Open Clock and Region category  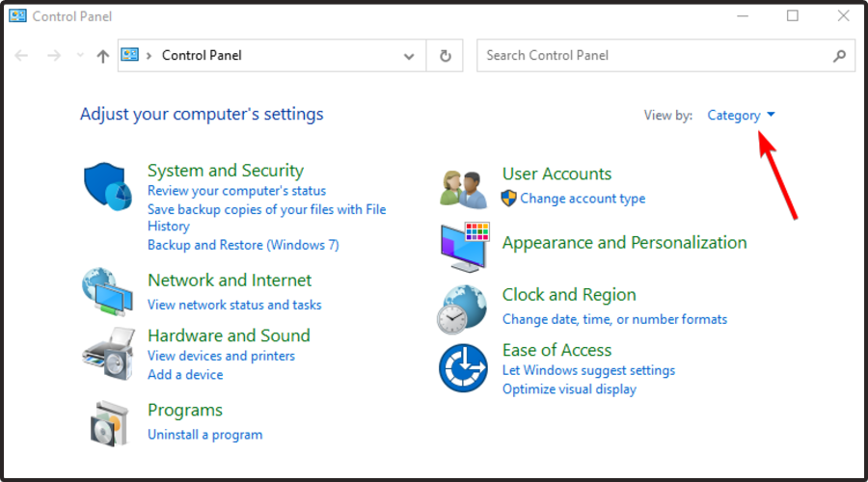point(569,294)
